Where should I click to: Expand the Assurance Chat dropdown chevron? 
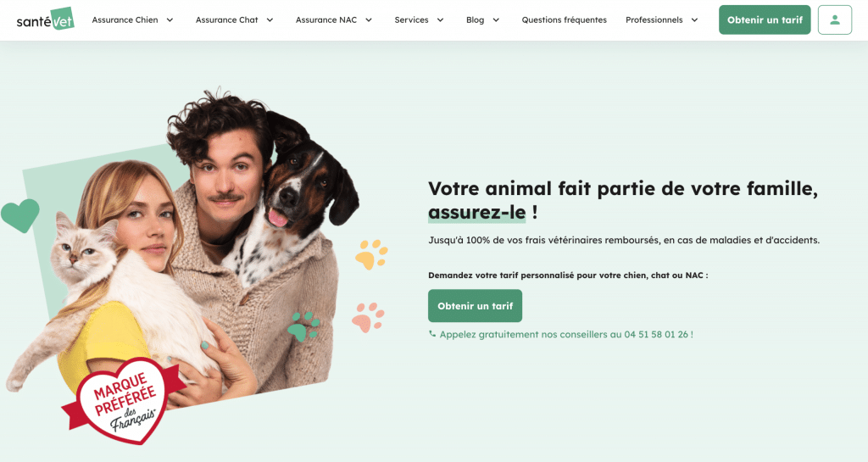(270, 19)
